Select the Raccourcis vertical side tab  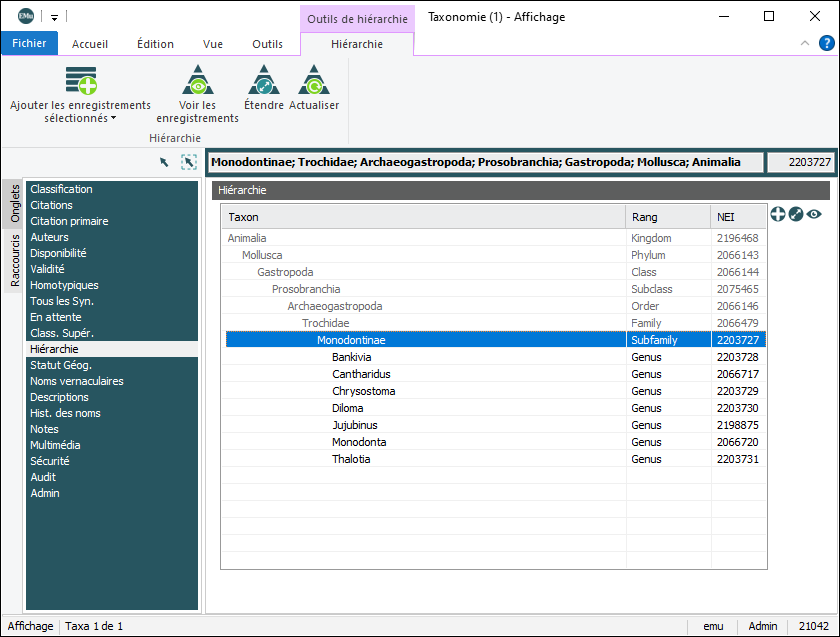coord(15,260)
